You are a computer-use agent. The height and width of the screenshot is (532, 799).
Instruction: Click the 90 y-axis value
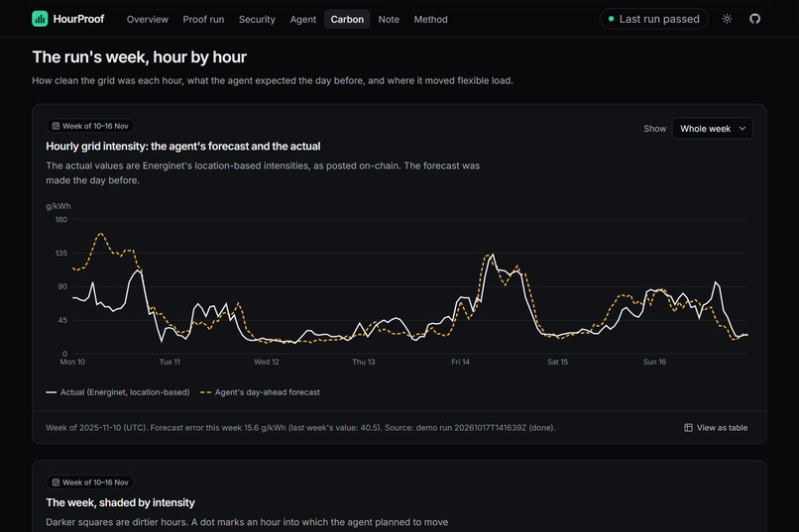62,286
